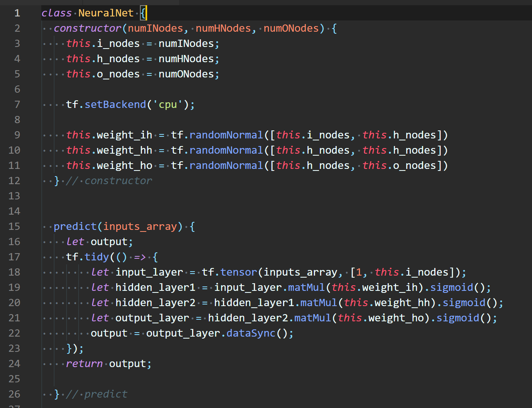The width and height of the screenshot is (532, 408).
Task: Click the 'predict' method name on line 15
Action: pyautogui.click(x=75, y=226)
